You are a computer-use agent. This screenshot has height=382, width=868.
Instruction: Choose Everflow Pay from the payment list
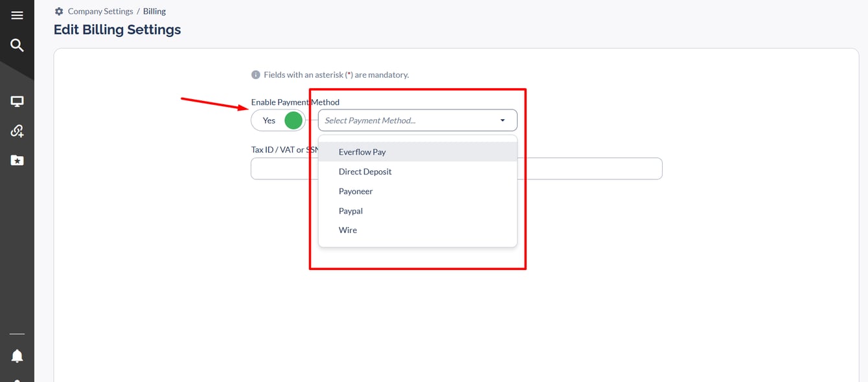click(x=362, y=152)
